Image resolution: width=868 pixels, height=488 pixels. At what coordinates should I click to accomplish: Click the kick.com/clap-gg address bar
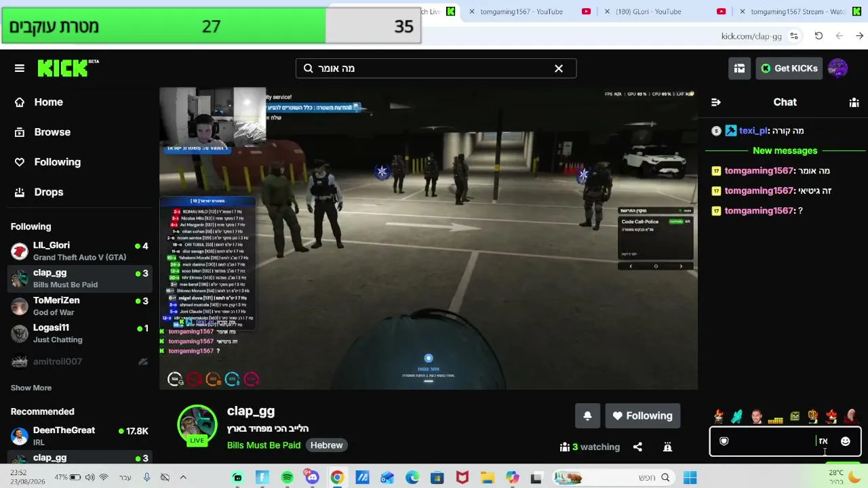751,36
